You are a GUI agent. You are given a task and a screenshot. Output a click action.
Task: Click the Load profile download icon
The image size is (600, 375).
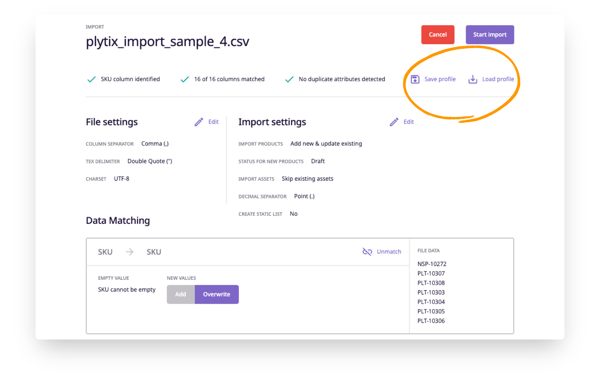473,79
